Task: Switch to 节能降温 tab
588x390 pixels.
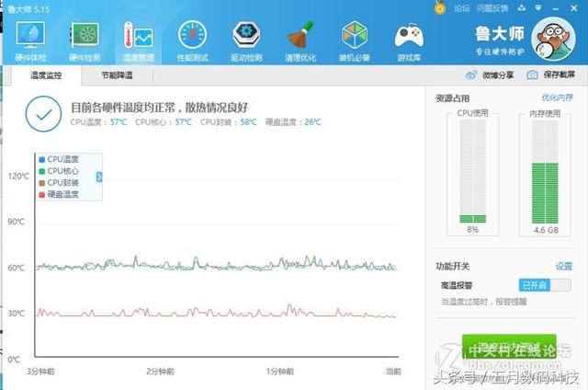Action: click(x=117, y=75)
